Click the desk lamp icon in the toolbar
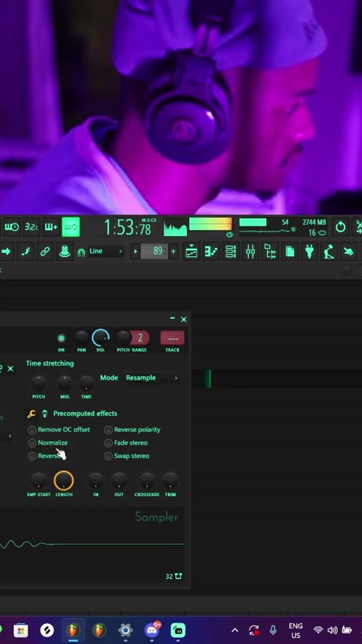 [x=328, y=252]
